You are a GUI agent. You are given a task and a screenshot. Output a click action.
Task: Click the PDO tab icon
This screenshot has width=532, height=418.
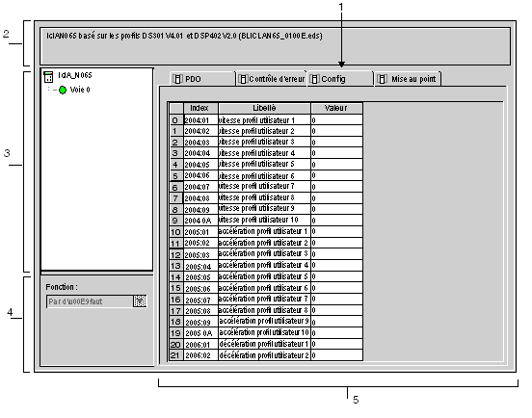pyautogui.click(x=177, y=79)
